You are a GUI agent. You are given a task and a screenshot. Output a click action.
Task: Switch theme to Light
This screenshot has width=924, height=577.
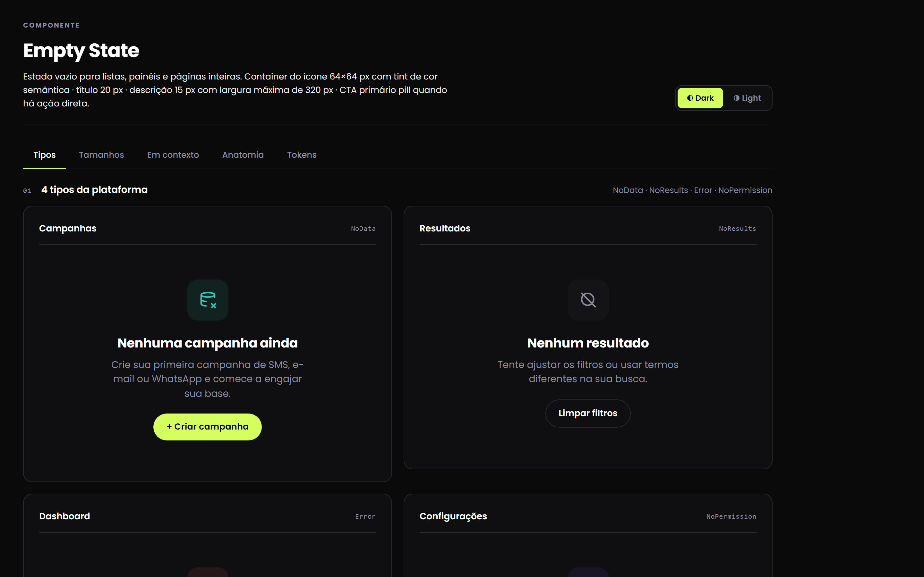(747, 98)
